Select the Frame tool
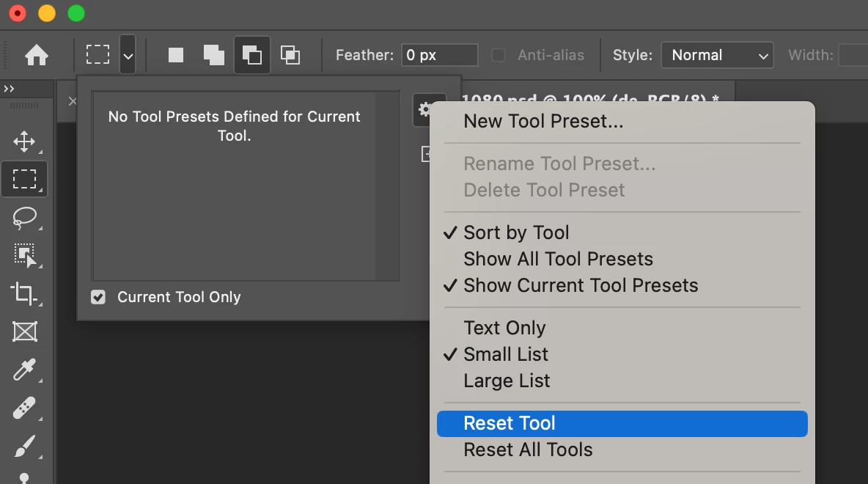The width and height of the screenshot is (868, 484). point(24,331)
